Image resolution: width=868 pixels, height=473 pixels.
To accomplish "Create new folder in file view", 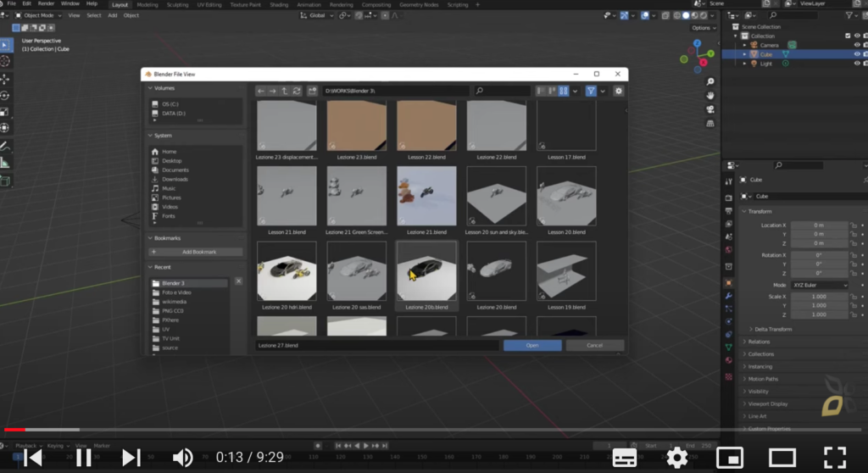I will click(312, 91).
